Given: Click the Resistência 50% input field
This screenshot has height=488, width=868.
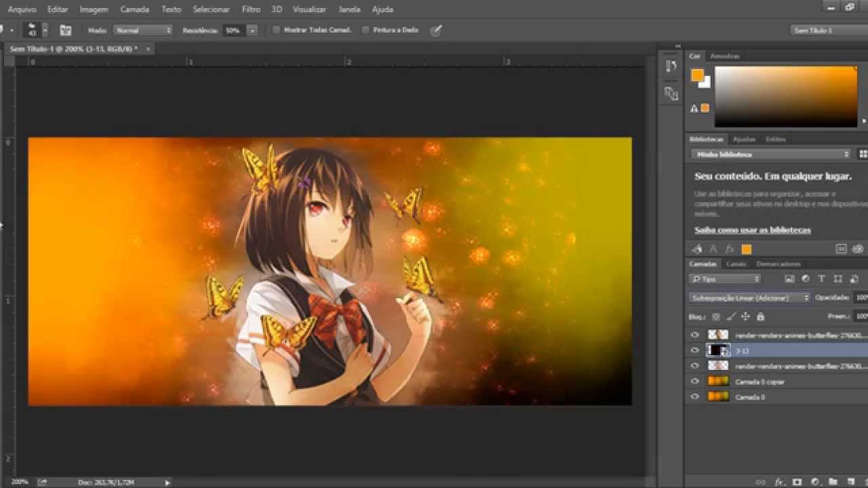Looking at the screenshot, I should [x=233, y=30].
